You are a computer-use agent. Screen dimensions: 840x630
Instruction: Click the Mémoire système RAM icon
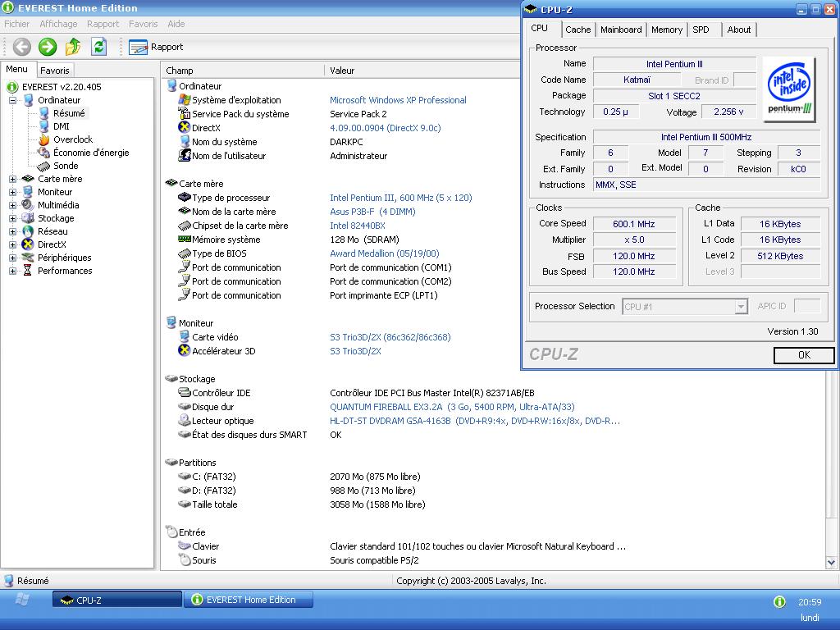point(185,239)
